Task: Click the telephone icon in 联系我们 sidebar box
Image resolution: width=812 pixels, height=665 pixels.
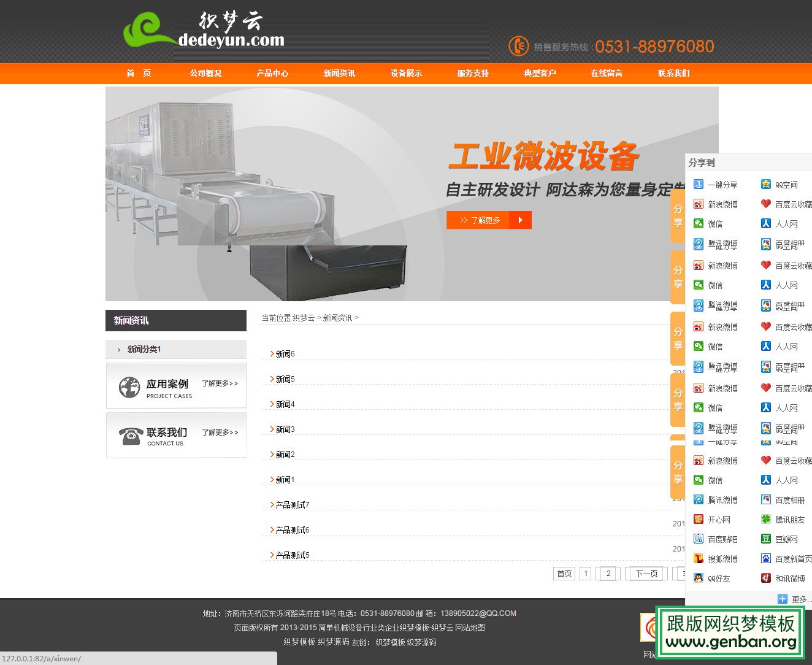Action: 131,436
